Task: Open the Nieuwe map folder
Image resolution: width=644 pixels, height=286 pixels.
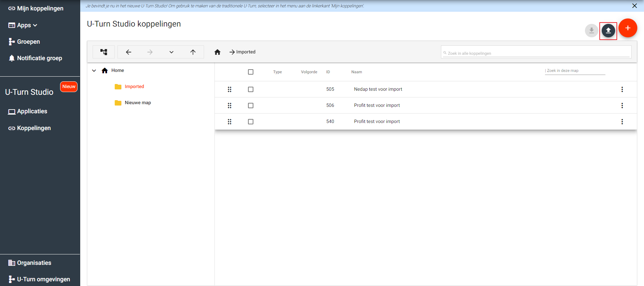Action: click(x=138, y=103)
